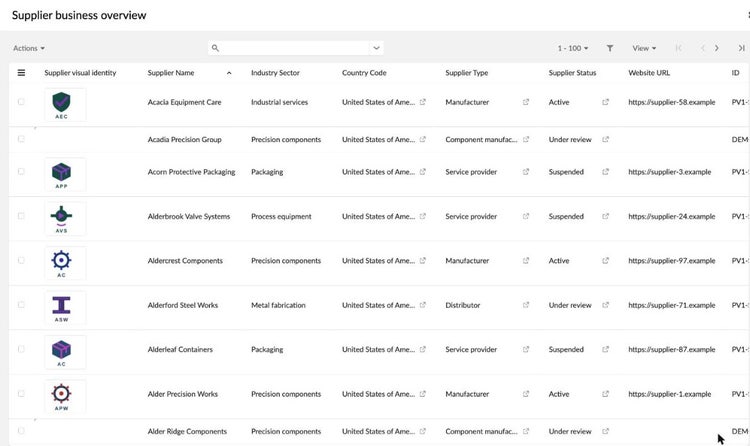The image size is (750, 446).
Task: Open the 1 - 100 page range dropdown
Action: (573, 48)
